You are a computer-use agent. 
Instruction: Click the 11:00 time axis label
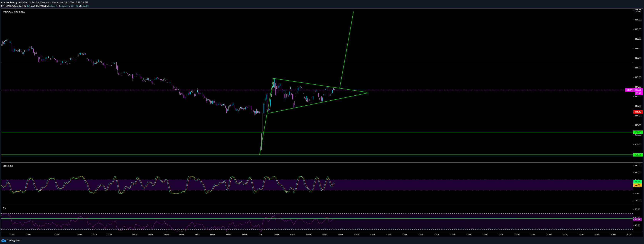point(356,235)
